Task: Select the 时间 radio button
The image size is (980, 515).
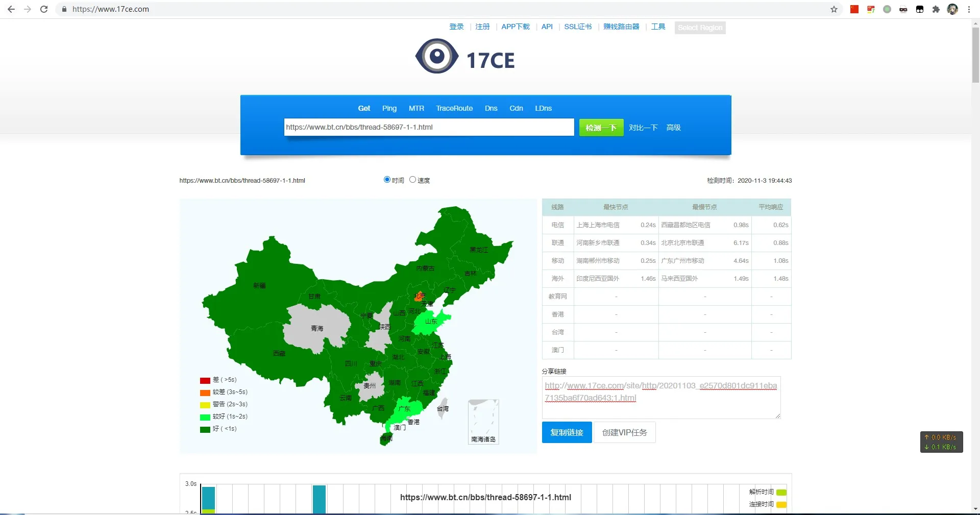Action: click(x=387, y=180)
